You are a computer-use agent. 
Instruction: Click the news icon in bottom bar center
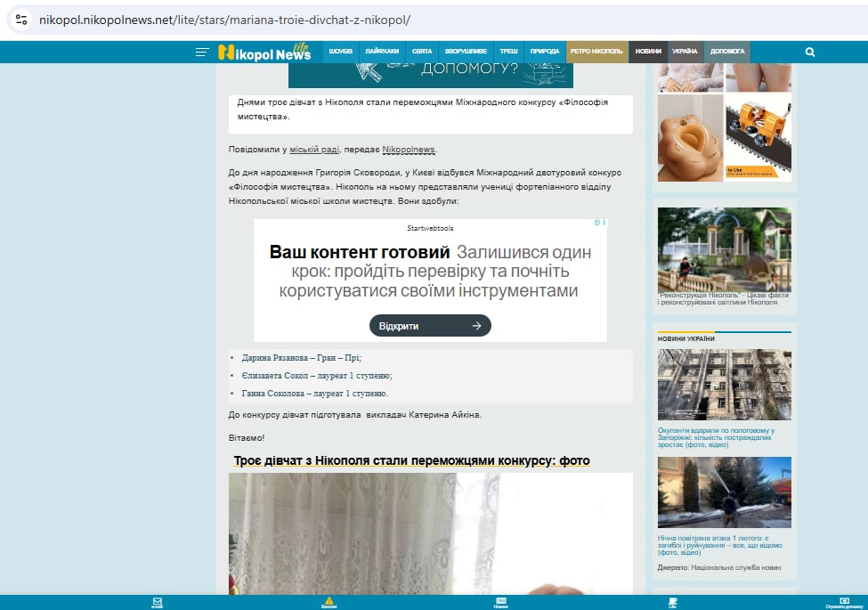point(501,601)
